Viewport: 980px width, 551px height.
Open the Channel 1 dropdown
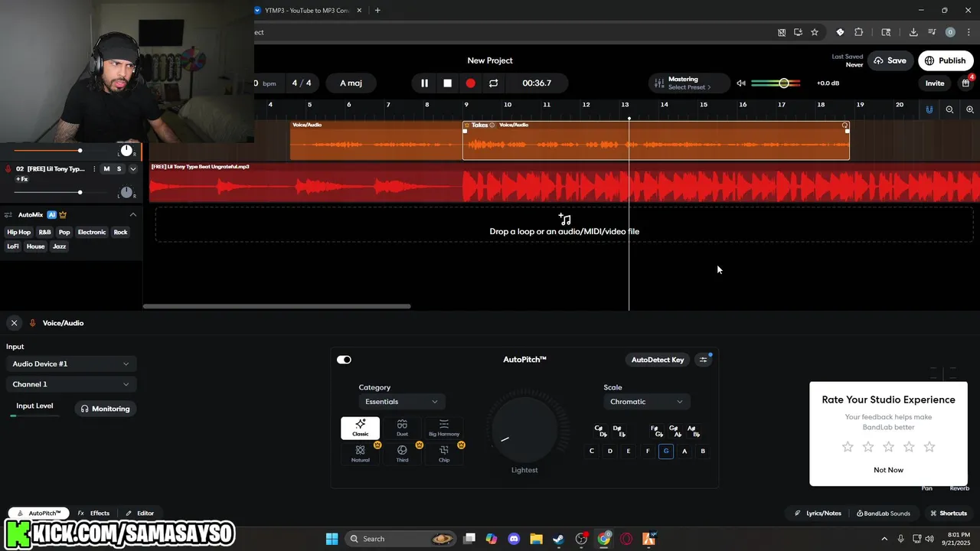(x=71, y=384)
